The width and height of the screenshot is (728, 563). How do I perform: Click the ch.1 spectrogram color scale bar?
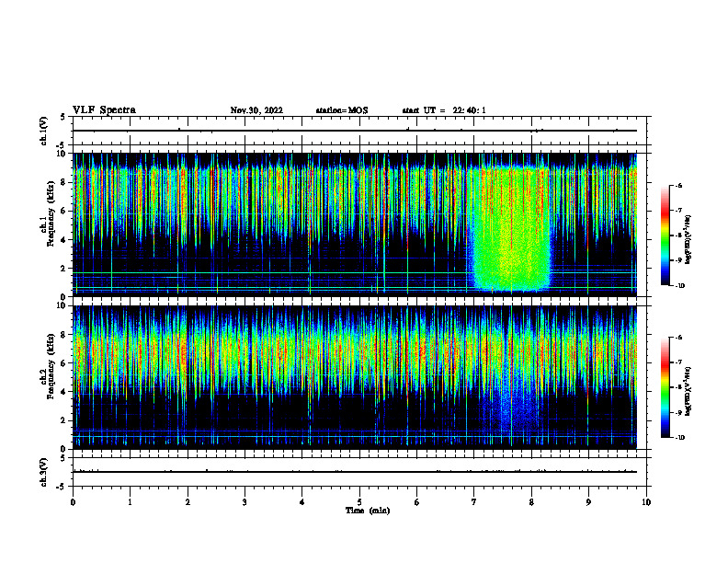tap(665, 236)
